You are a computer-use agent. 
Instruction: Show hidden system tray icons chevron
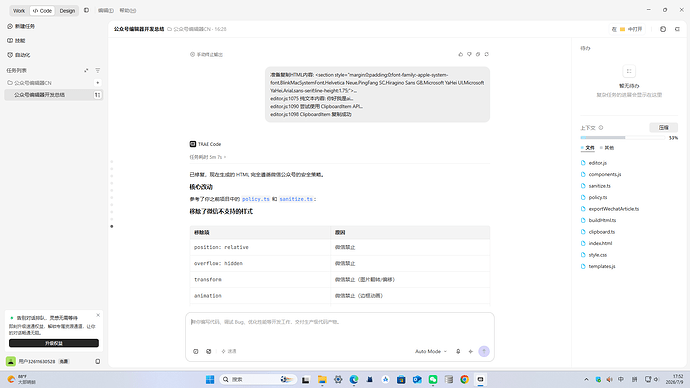coord(586,379)
